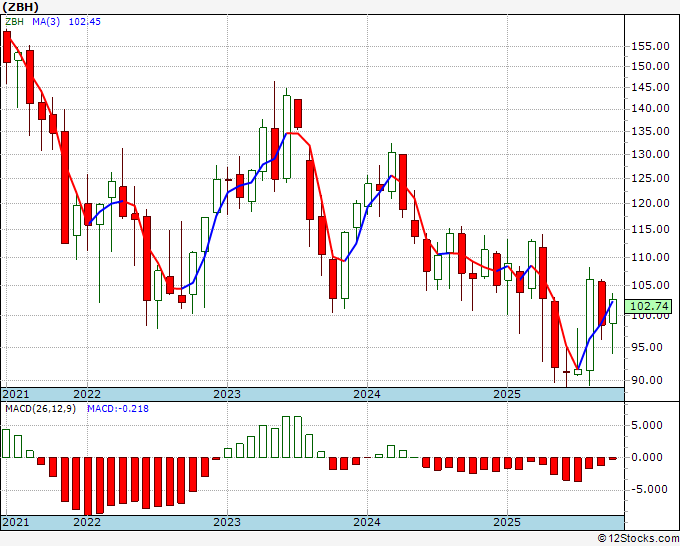The image size is (680, 546).
Task: Click the (ZBH) chart title
Action: tap(20, 7)
